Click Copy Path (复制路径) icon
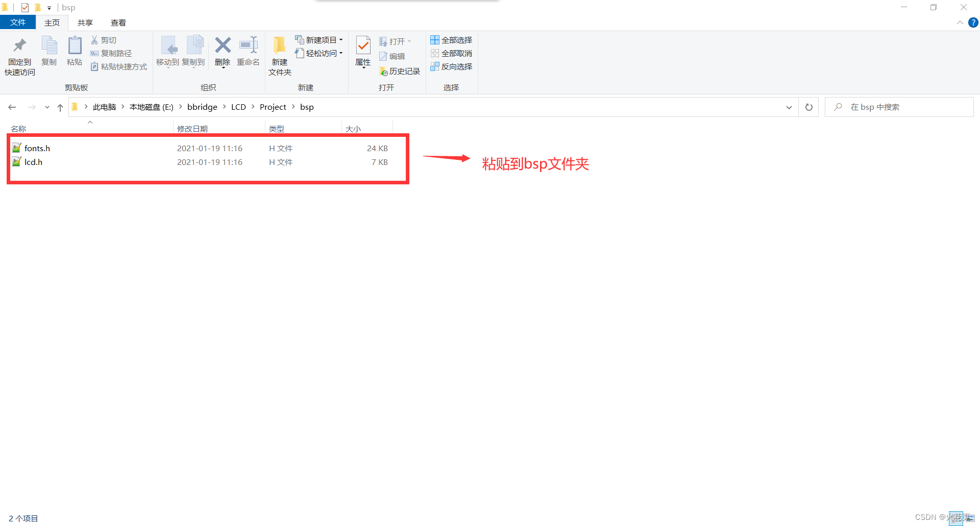Image resolution: width=980 pixels, height=526 pixels. point(94,53)
